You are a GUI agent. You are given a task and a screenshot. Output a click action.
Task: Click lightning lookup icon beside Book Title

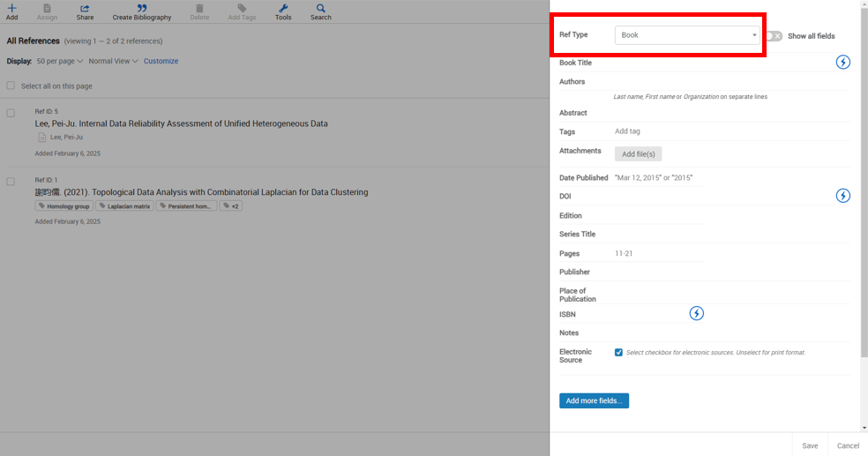point(842,63)
